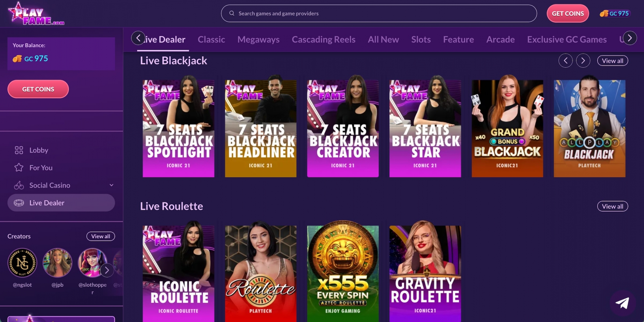The height and width of the screenshot is (322, 644).
Task: Click the PlayFame.com logo
Action: [x=36, y=14]
